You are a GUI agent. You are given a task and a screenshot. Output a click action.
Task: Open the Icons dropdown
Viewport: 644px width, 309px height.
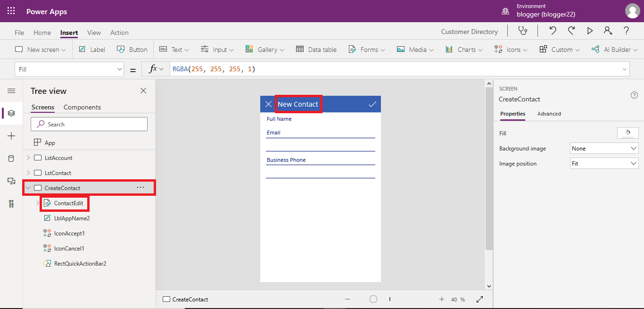(x=511, y=50)
